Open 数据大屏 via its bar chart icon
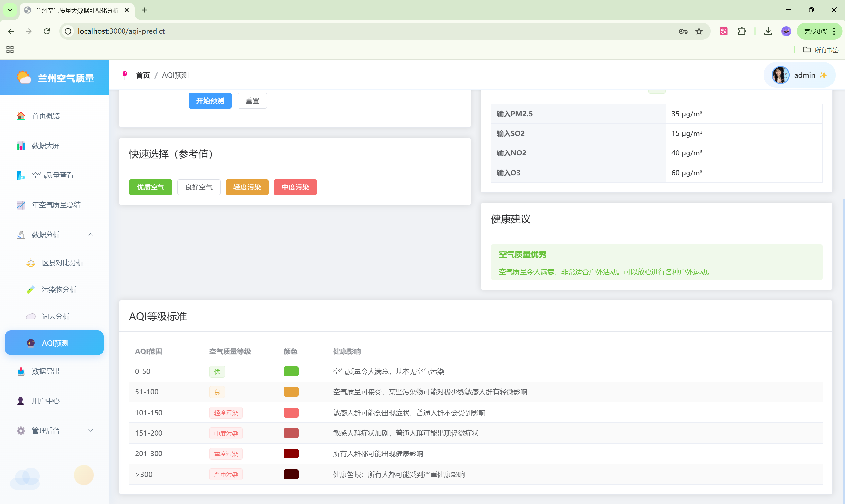Image resolution: width=845 pixels, height=504 pixels. coord(21,146)
